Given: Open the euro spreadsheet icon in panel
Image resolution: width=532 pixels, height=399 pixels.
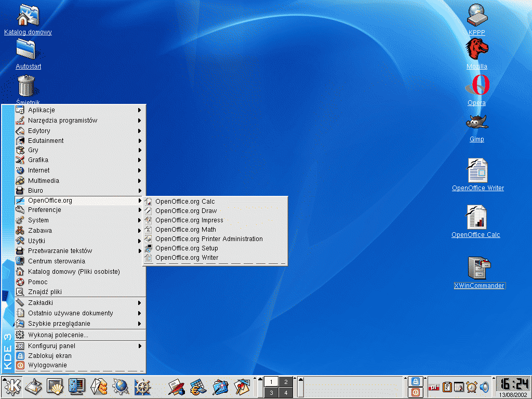Looking at the screenshot, I should pyautogui.click(x=198, y=387).
